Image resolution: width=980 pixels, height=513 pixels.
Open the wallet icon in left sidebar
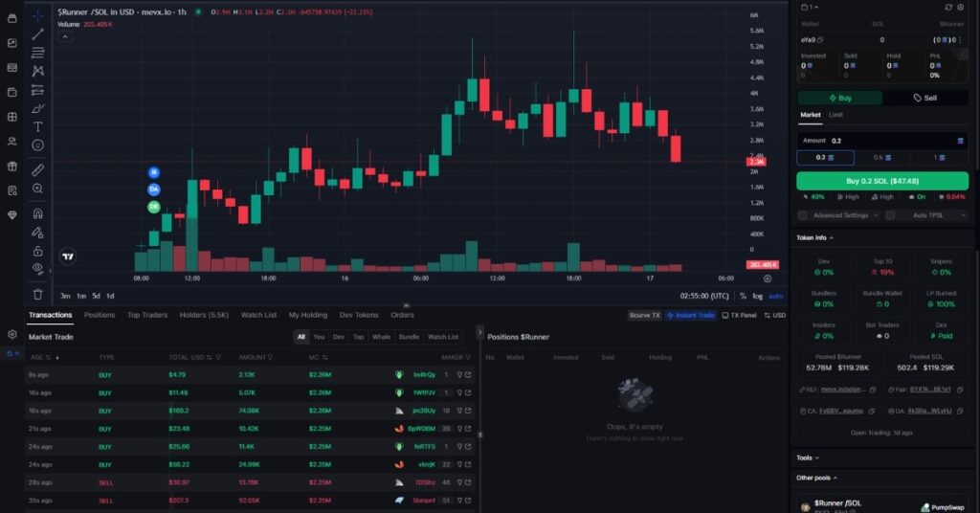11,92
